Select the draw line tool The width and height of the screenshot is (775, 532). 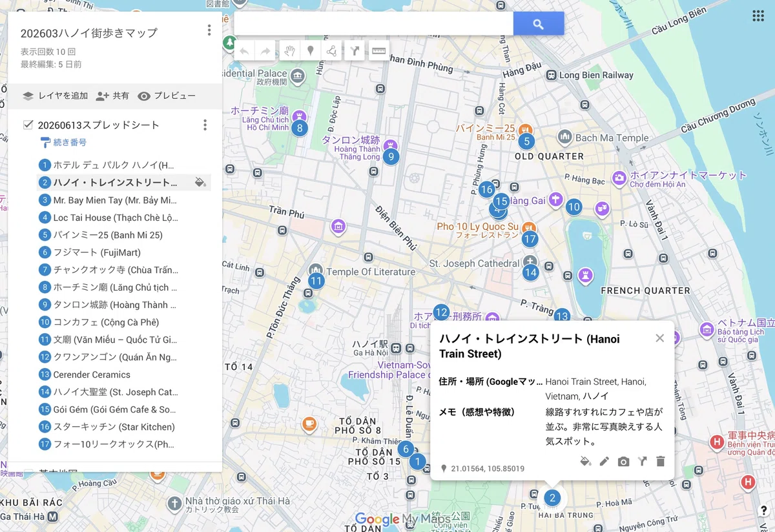click(x=331, y=51)
